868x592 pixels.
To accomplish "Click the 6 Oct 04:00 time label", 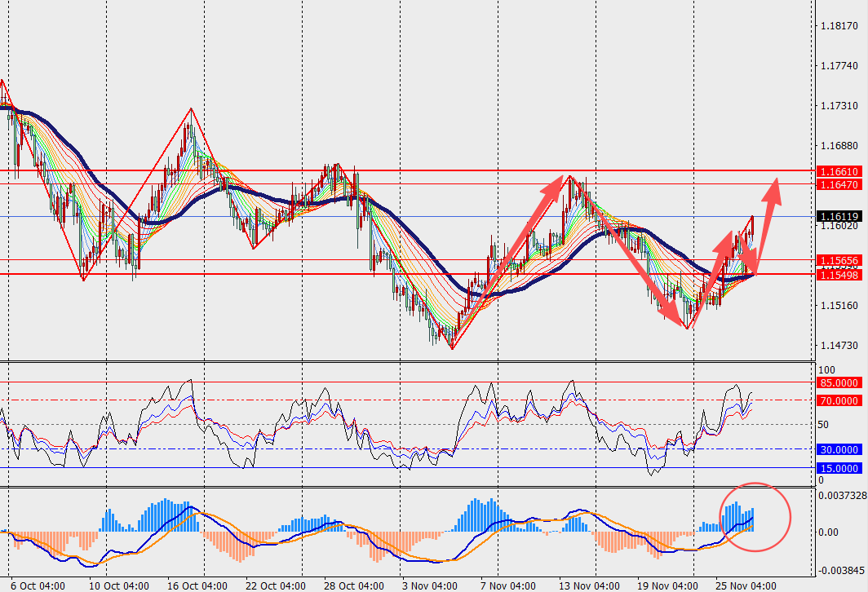I will pos(38,586).
